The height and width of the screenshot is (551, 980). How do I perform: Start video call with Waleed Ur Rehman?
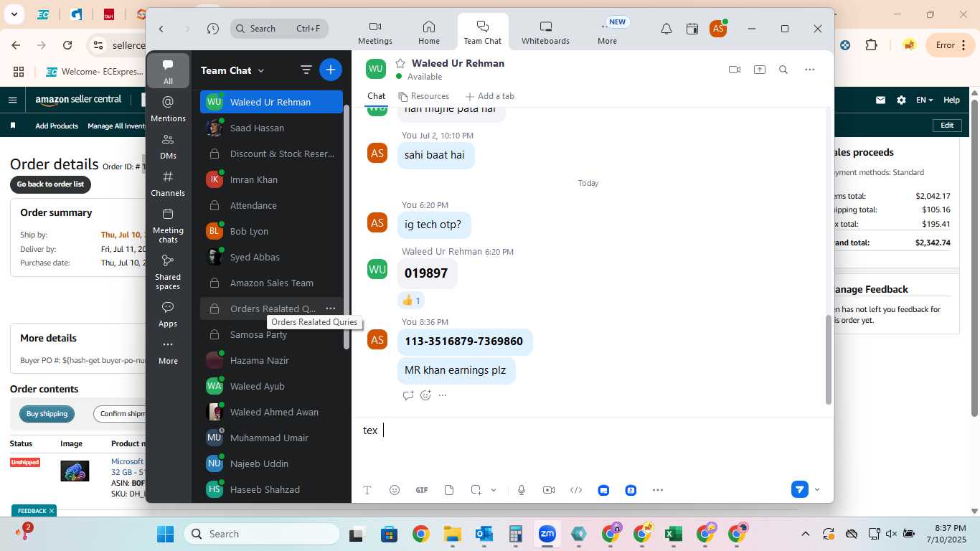coord(734,70)
